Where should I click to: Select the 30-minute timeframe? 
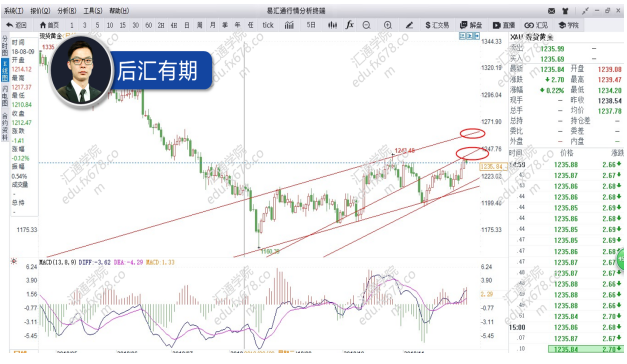click(x=136, y=25)
